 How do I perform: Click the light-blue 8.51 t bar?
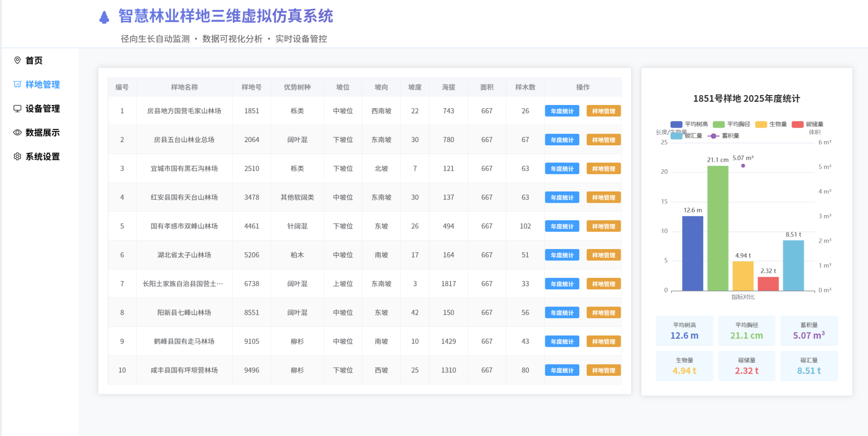(793, 265)
